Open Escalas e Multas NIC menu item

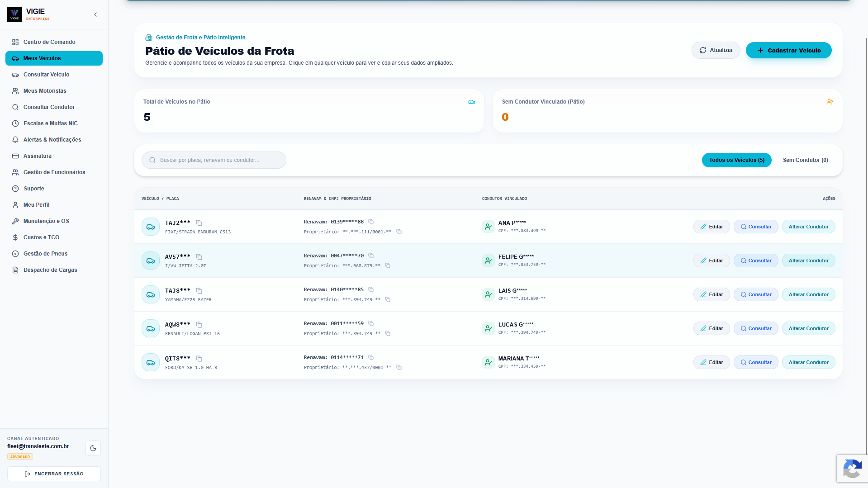coord(54,123)
